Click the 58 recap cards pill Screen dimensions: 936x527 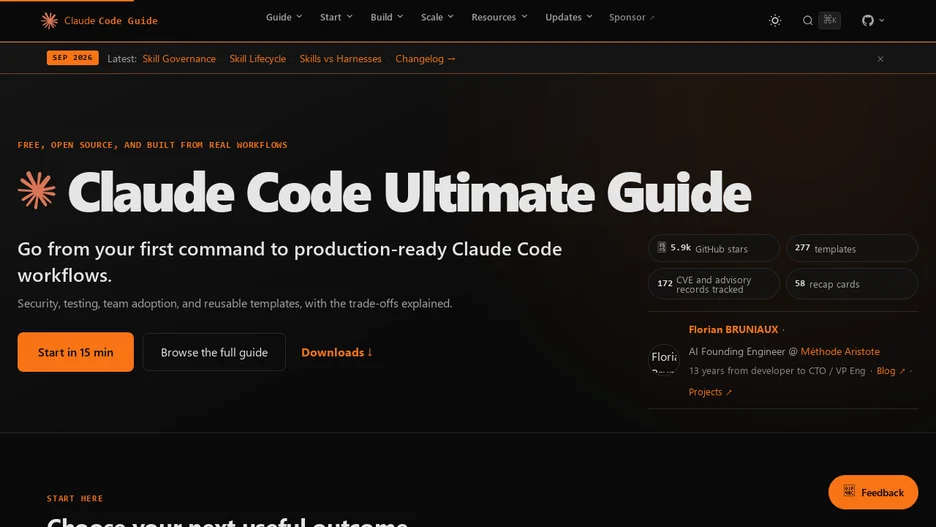[x=851, y=284]
